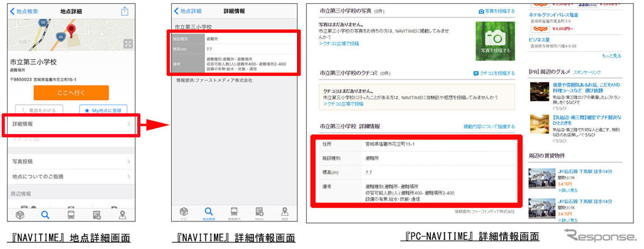Screen dimensions: 644x249
Task: Tap the 地図 tab, 詳細情報 screen
Action: pyautogui.click(x=285, y=214)
